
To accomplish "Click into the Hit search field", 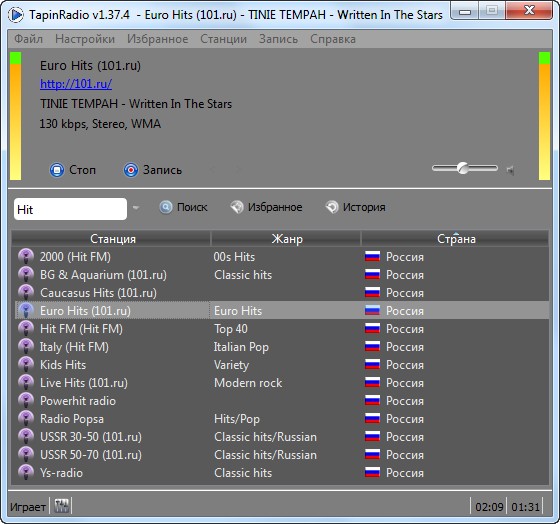I will tap(70, 209).
